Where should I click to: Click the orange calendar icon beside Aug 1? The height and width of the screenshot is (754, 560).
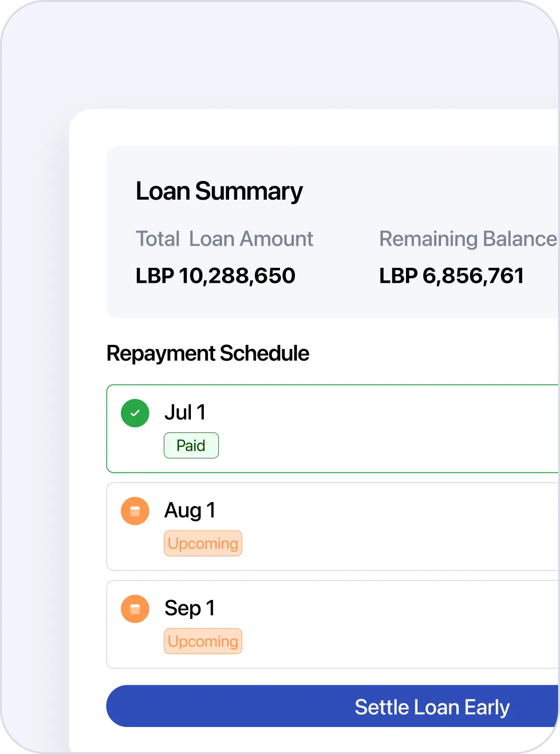(135, 511)
